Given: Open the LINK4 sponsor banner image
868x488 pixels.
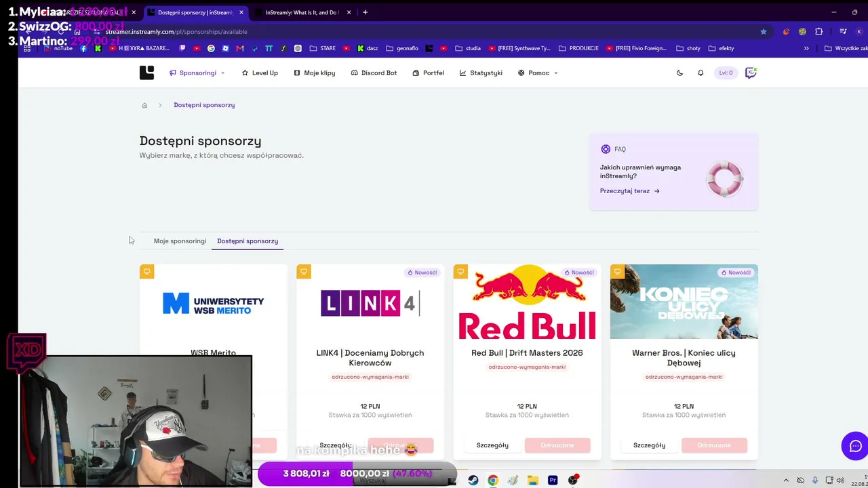Looking at the screenshot, I should pos(370,303).
